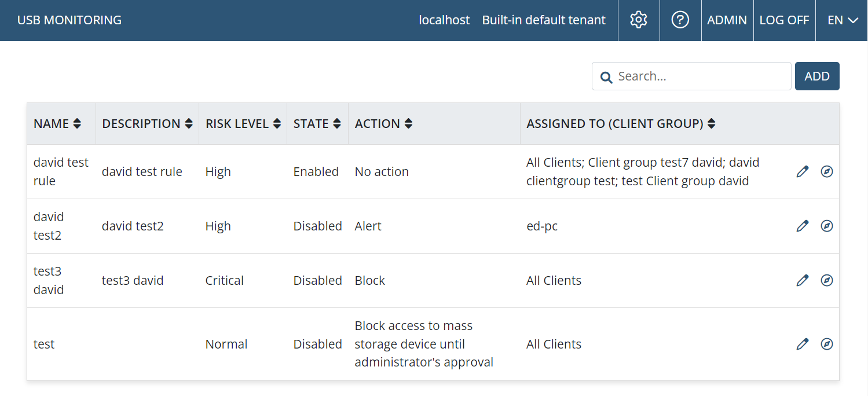Open the ADMIN menu item
Viewport: 868px width, 396px height.
pyautogui.click(x=727, y=20)
